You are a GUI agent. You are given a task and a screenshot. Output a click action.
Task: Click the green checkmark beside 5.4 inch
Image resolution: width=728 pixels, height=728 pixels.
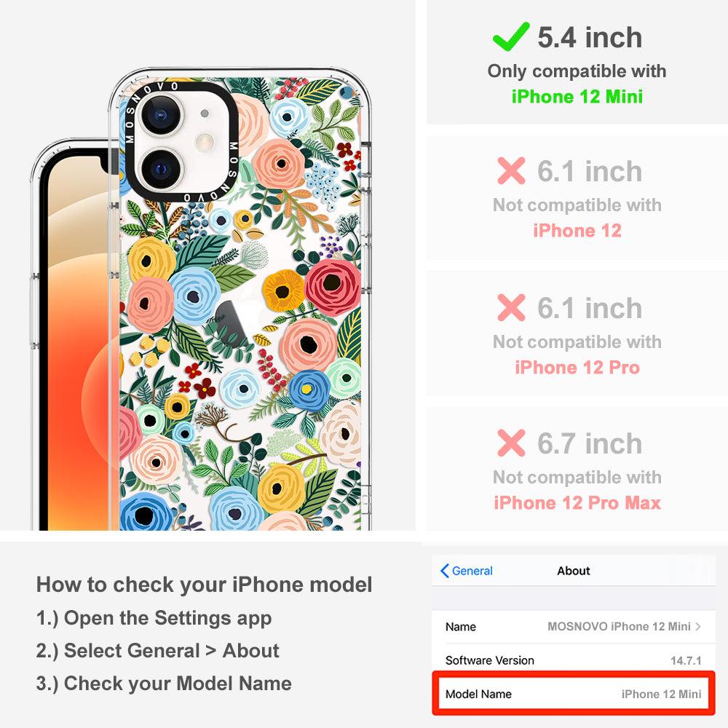(511, 36)
